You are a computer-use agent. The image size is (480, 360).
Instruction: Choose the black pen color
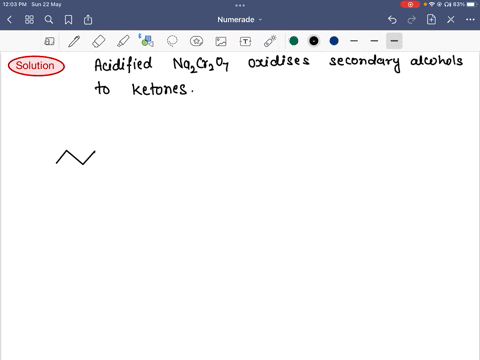click(x=314, y=41)
